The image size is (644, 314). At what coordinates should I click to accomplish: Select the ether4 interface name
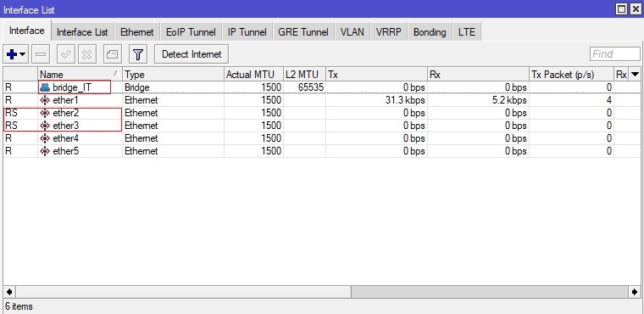click(65, 138)
